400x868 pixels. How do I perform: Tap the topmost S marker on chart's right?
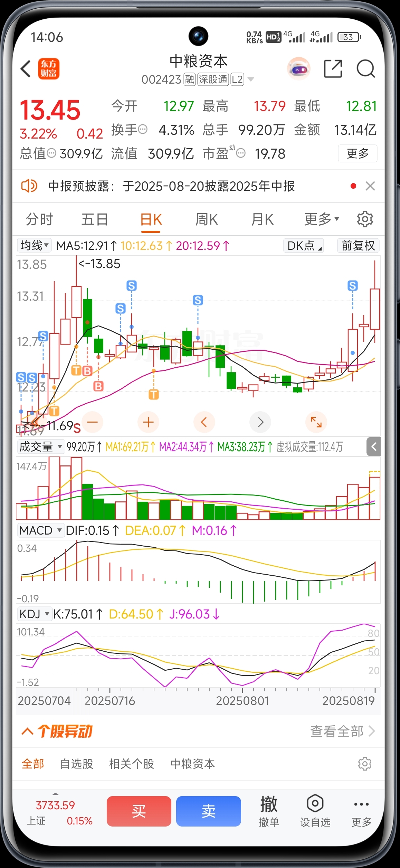point(353,286)
